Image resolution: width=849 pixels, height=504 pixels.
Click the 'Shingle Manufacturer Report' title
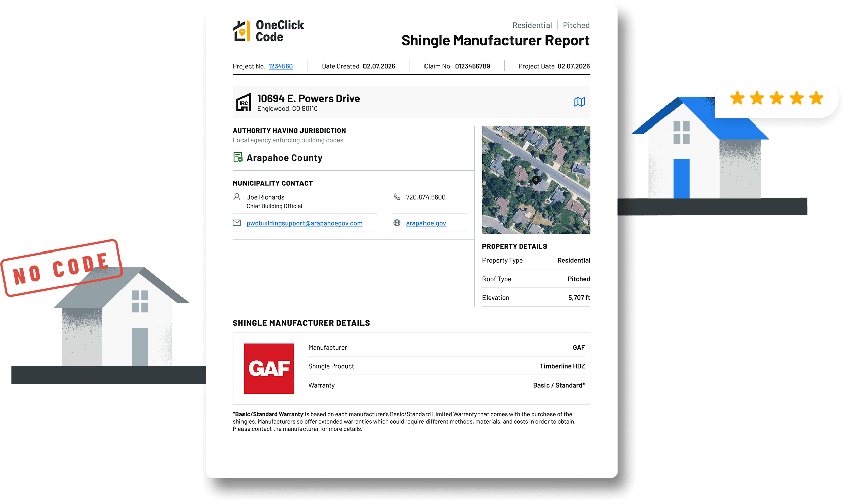tap(496, 40)
